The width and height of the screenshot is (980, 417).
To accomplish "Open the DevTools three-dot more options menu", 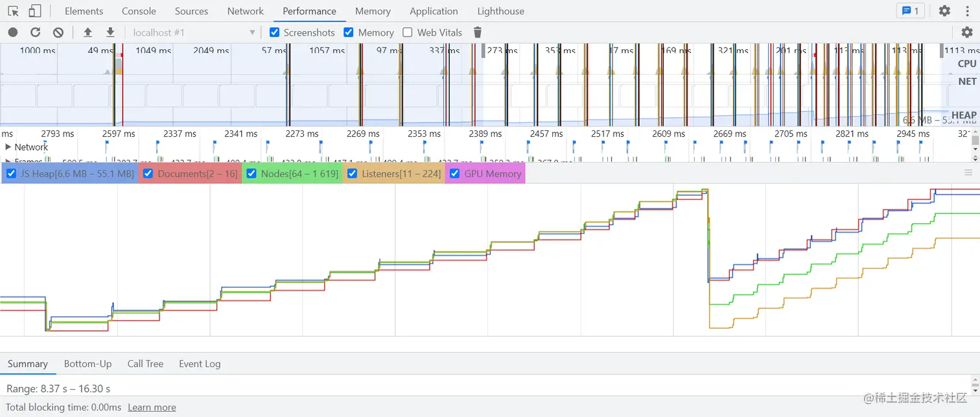I will [x=967, y=11].
